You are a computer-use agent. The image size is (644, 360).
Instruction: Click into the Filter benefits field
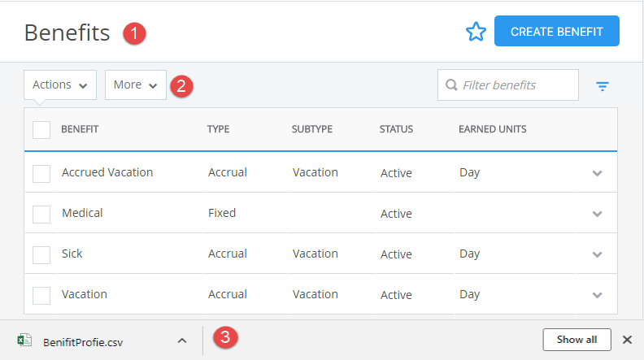tap(508, 85)
